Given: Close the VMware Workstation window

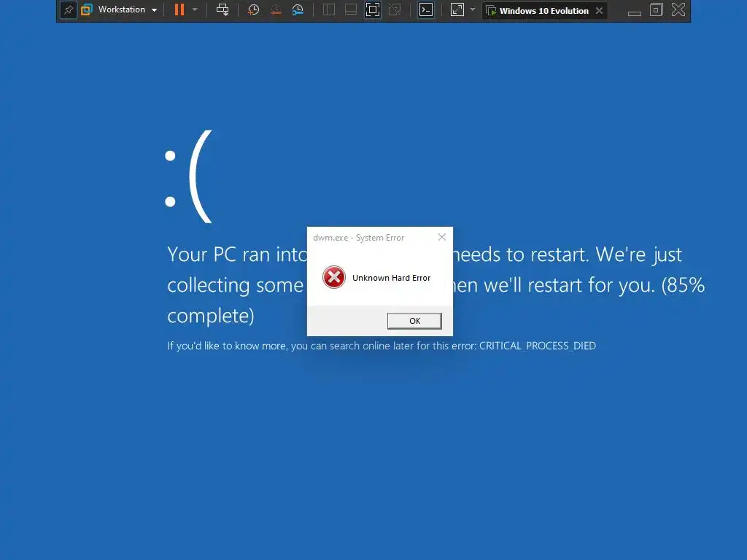Looking at the screenshot, I should tap(678, 10).
